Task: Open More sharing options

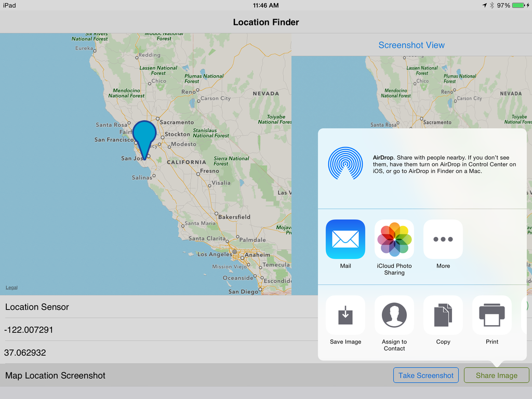Action: [443, 240]
